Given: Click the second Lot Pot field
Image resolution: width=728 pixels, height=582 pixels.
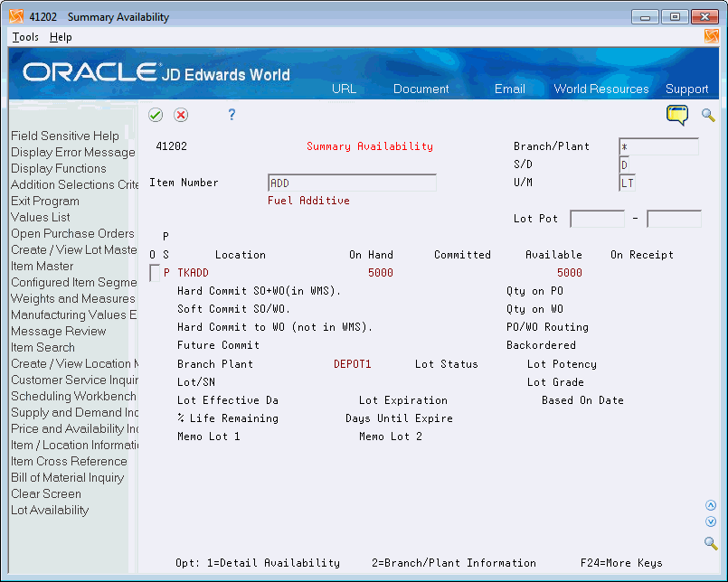Looking at the screenshot, I should pos(674,219).
